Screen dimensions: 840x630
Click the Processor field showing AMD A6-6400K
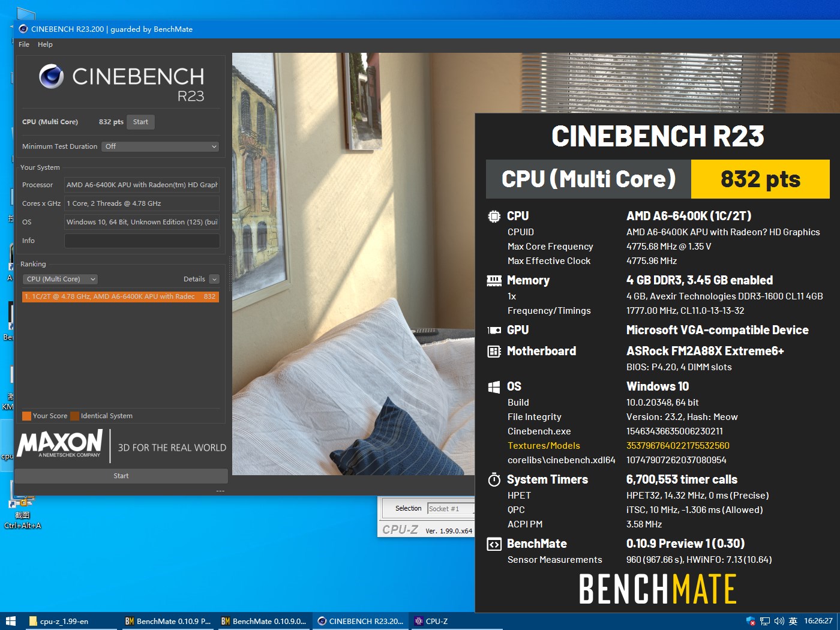tap(142, 185)
